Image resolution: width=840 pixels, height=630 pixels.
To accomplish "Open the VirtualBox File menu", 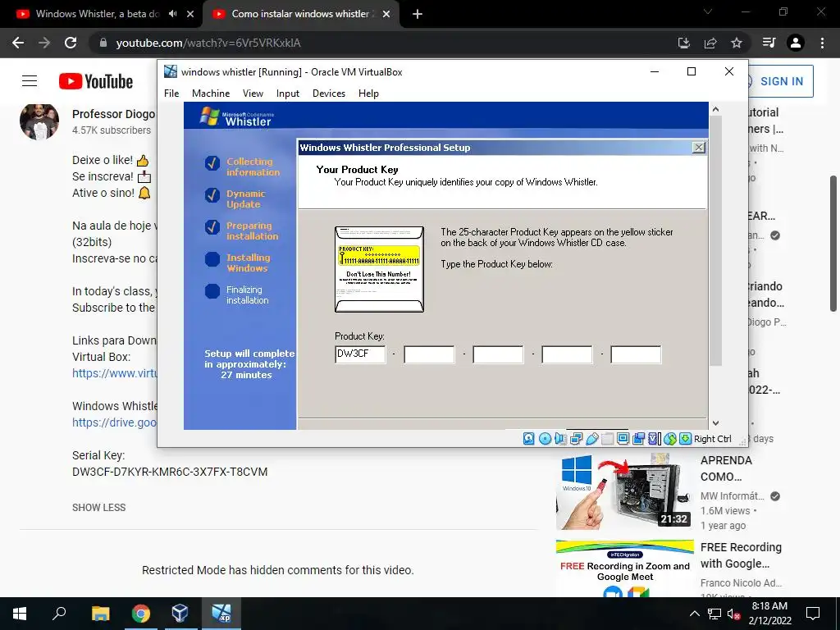I will coord(171,94).
